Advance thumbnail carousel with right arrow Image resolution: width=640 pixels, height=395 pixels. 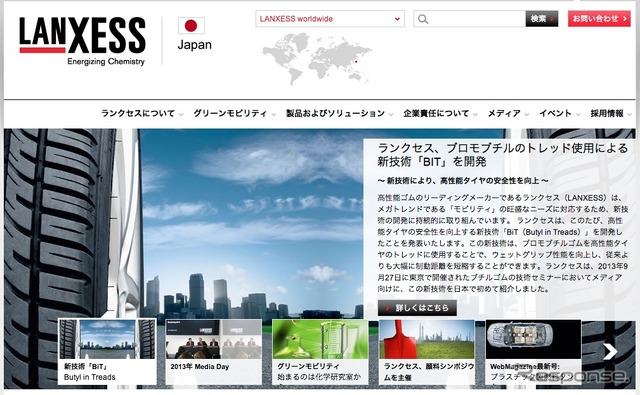pos(610,351)
